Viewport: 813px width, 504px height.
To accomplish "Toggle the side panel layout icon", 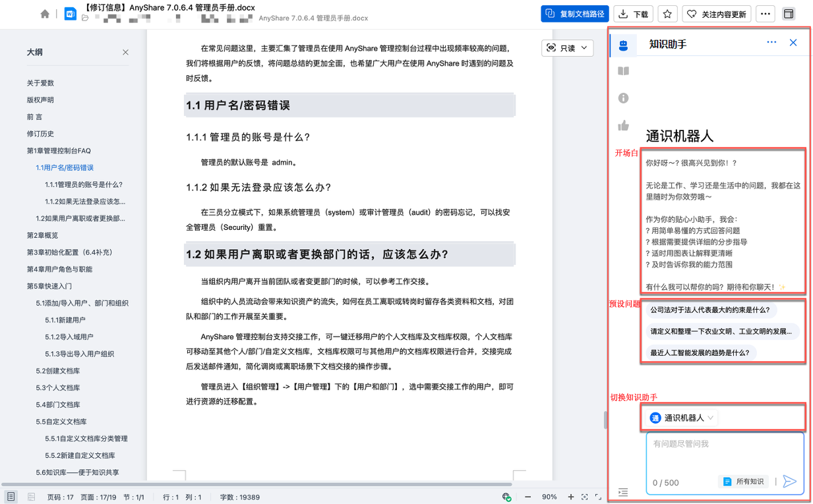I will [788, 14].
